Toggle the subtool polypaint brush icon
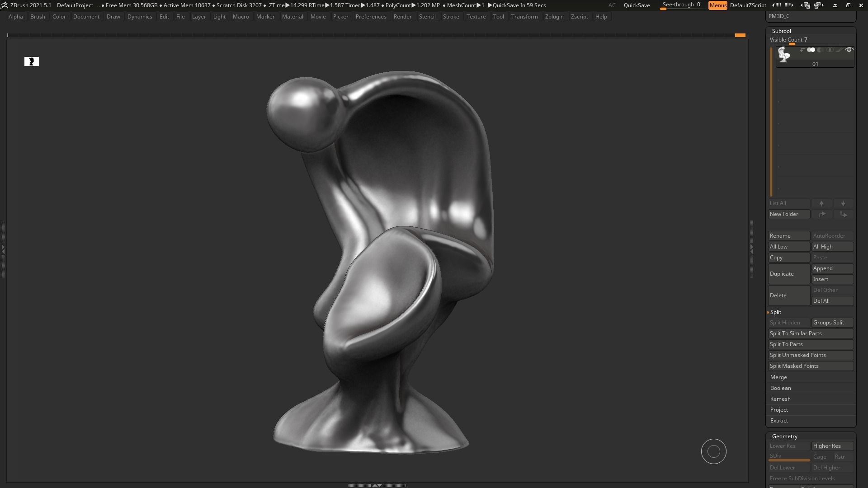Image resolution: width=868 pixels, height=488 pixels. pyautogui.click(x=839, y=50)
